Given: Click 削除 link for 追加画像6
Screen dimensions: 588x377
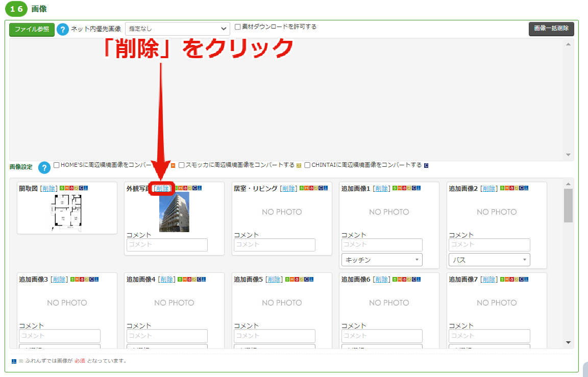Looking at the screenshot, I should click(382, 280).
